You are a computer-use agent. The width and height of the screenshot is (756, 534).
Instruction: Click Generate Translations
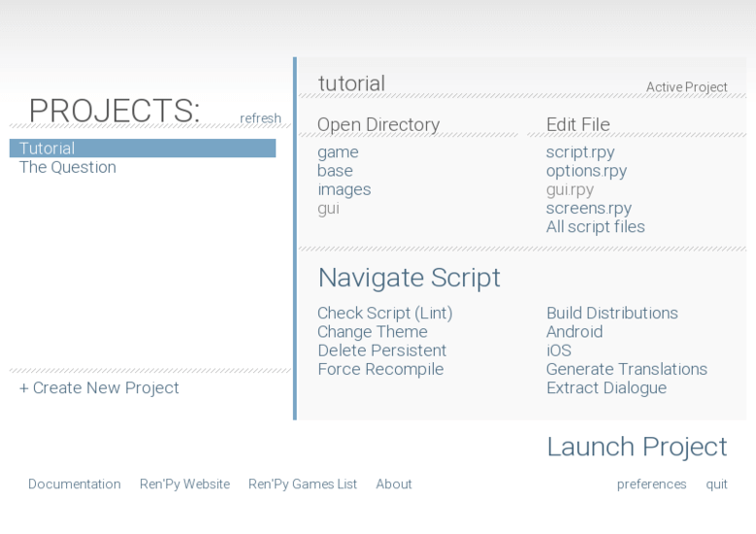(x=626, y=369)
